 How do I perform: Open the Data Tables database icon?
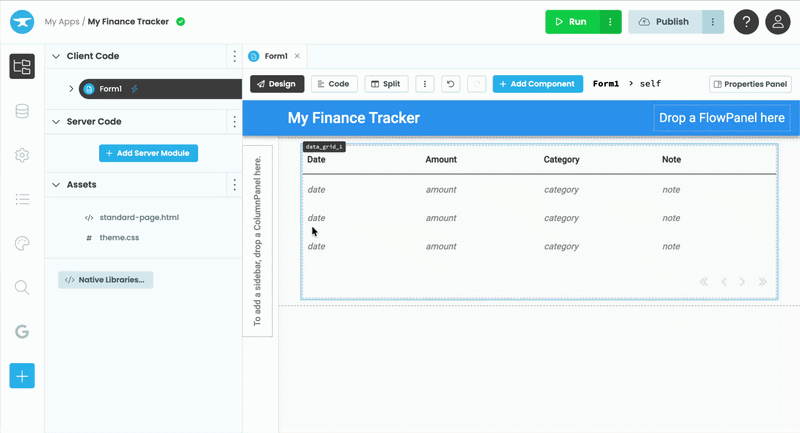(22, 111)
